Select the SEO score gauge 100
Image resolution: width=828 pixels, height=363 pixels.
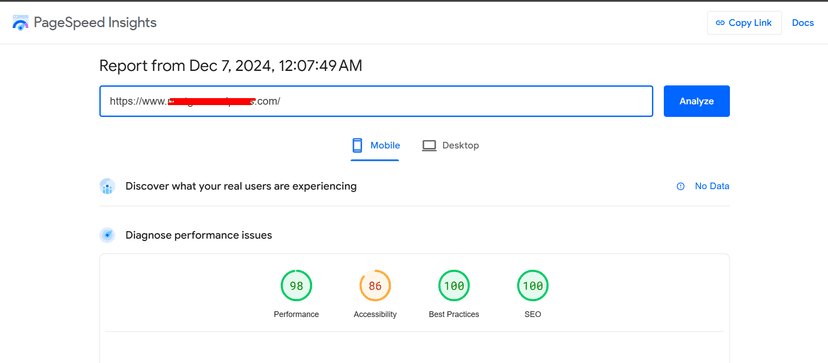(533, 286)
